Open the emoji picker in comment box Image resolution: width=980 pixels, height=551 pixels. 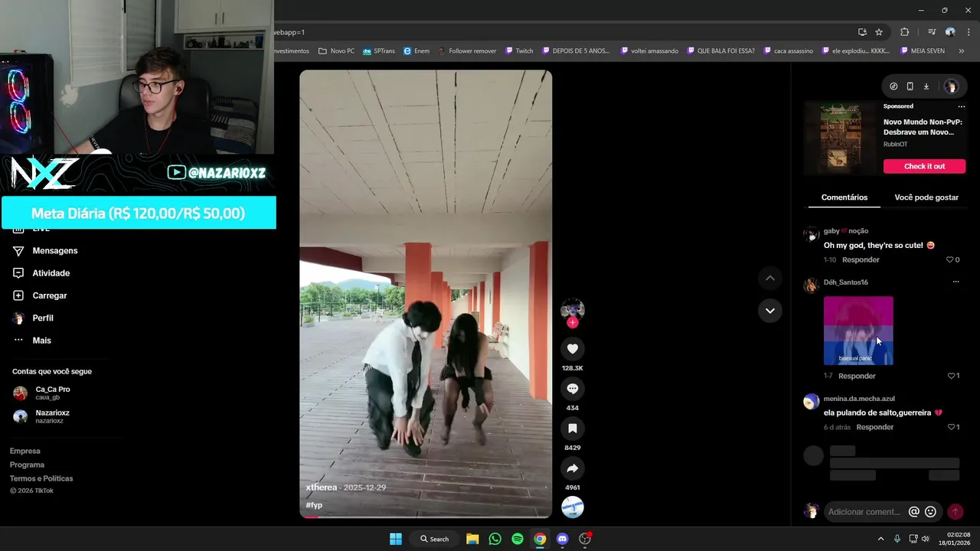pyautogui.click(x=930, y=512)
